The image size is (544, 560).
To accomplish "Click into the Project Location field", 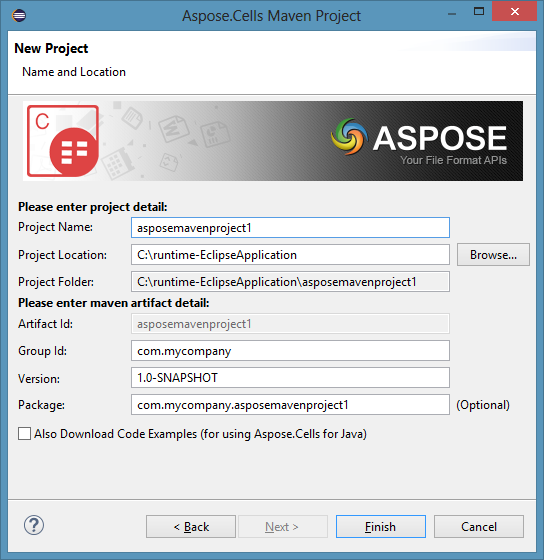I will (290, 255).
